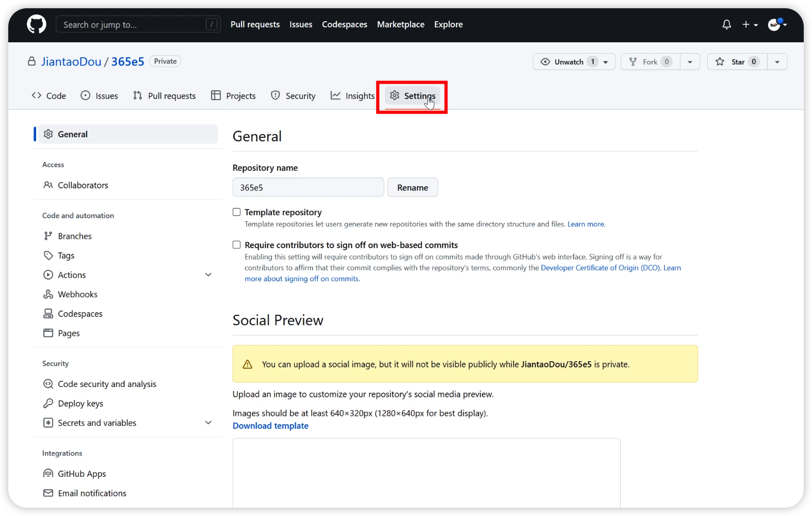Viewport: 812px width, 516px height.
Task: Open more about signing off on commits link
Action: click(302, 279)
